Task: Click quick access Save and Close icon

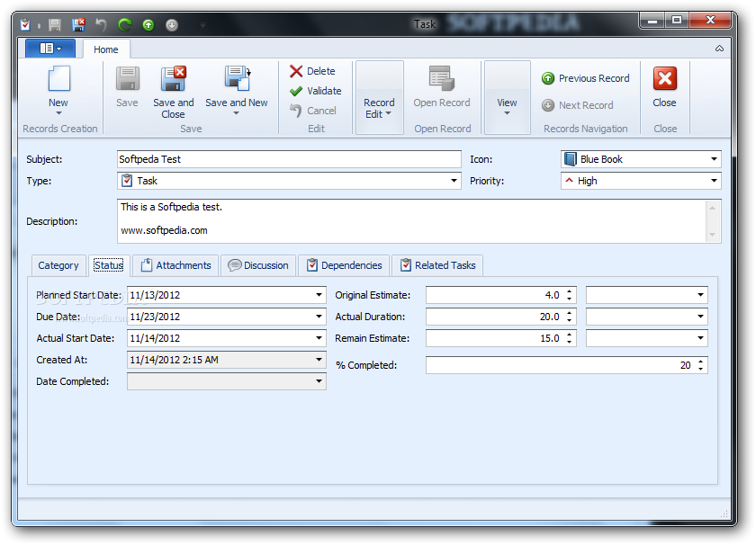Action: [x=78, y=24]
